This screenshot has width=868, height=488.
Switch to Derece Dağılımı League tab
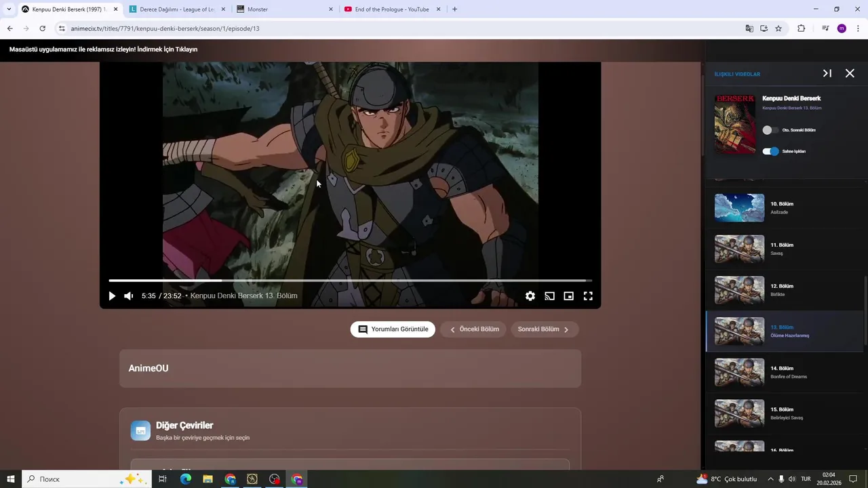click(177, 9)
